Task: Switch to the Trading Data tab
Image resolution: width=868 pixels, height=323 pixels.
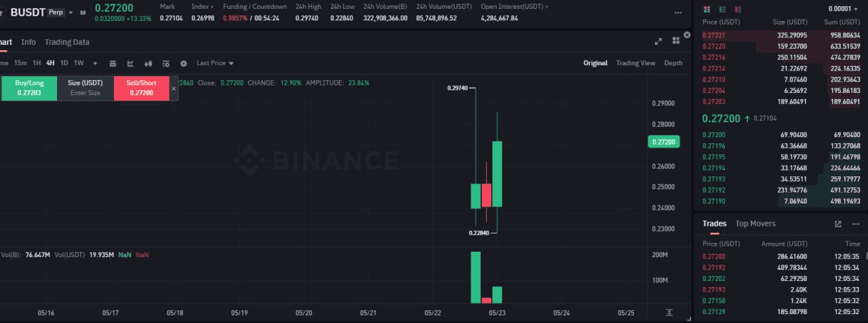Action: [66, 42]
